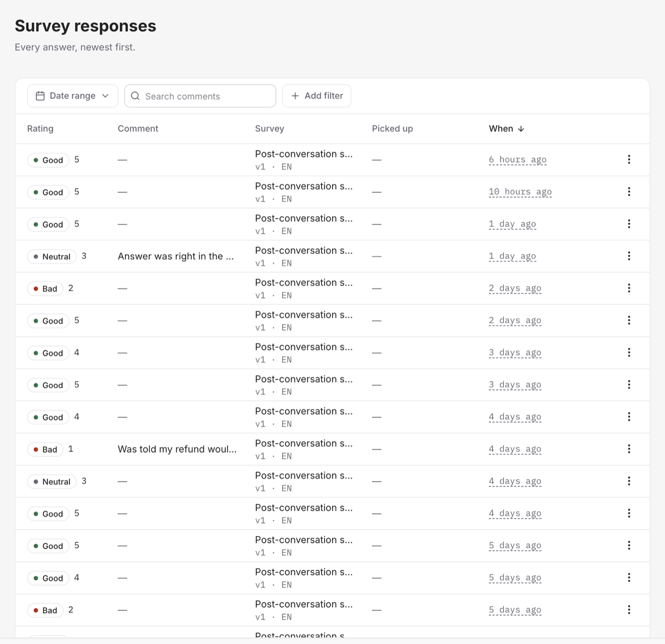
Task: Click the '2 days ago' timestamp of the Good 5 row
Action: (515, 320)
